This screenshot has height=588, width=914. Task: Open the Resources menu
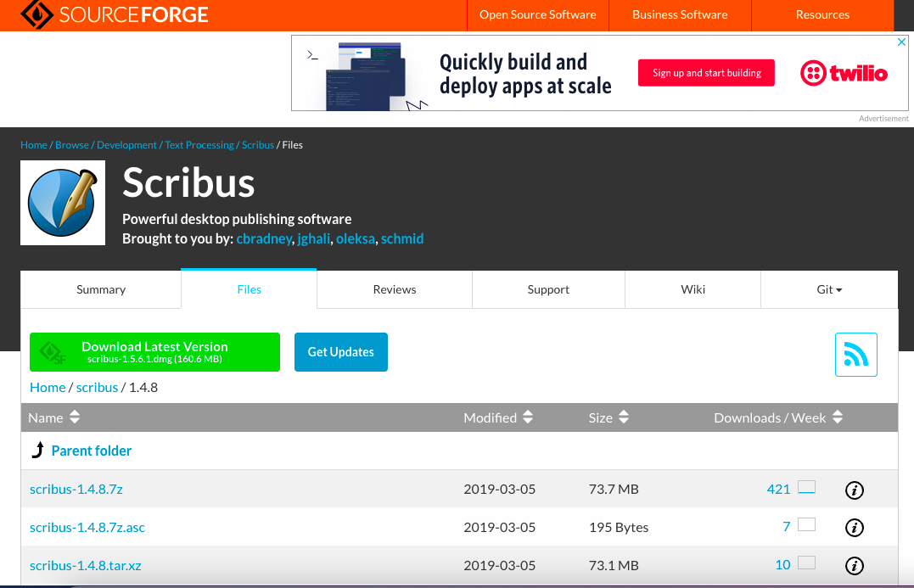pos(822,14)
